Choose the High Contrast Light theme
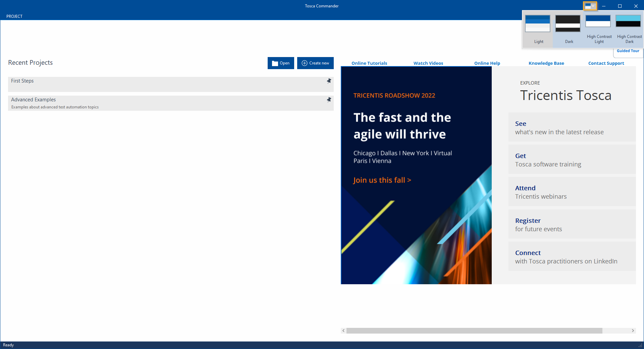 (598, 21)
